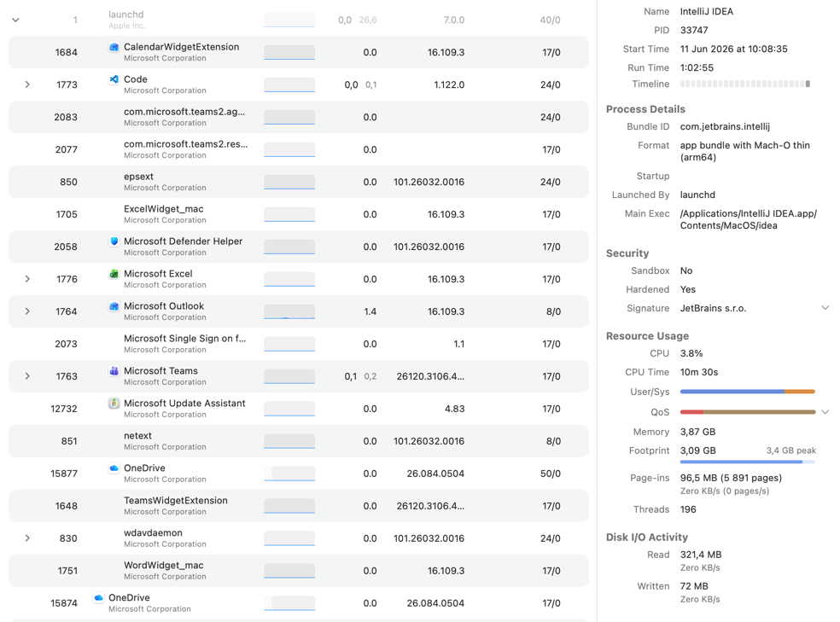Expand the Signature JetBrains s.r.o. details
The height and width of the screenshot is (622, 840).
(x=825, y=308)
